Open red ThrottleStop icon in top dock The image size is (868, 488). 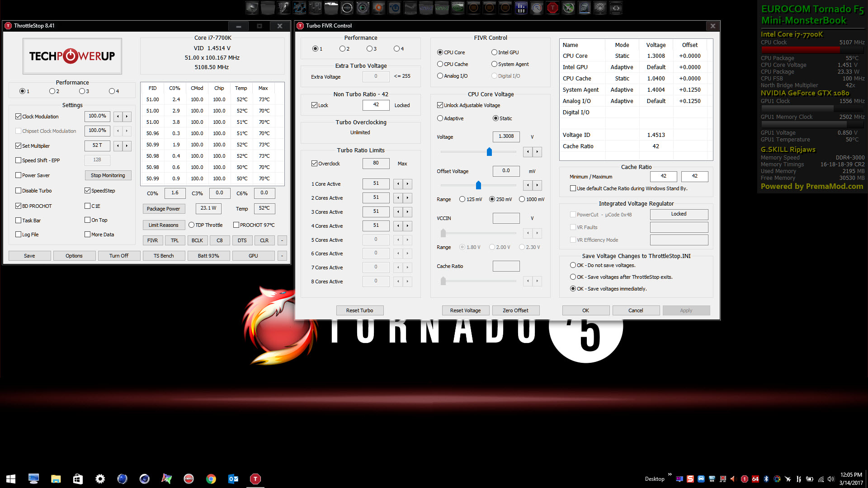[x=552, y=8]
